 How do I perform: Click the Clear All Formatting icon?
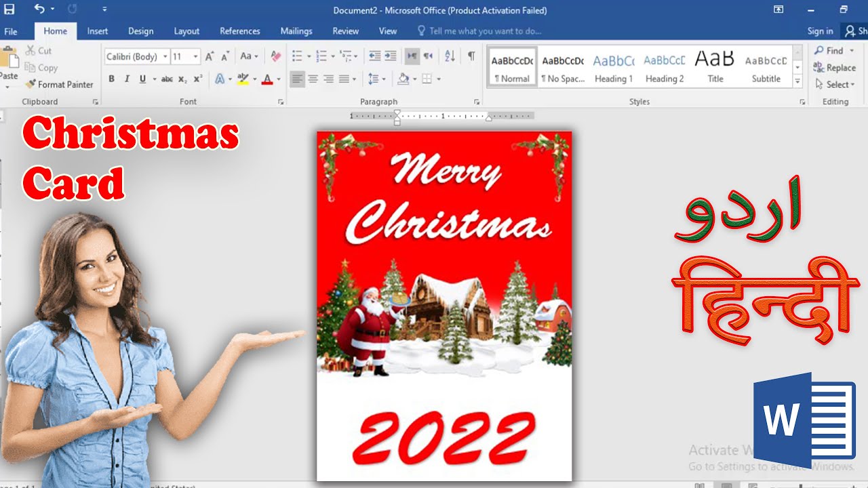(x=275, y=57)
